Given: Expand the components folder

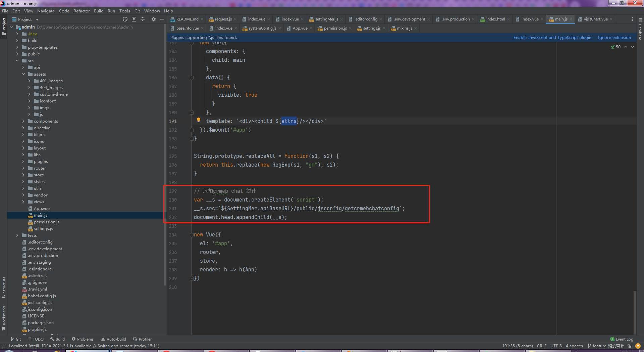Looking at the screenshot, I should tap(23, 121).
